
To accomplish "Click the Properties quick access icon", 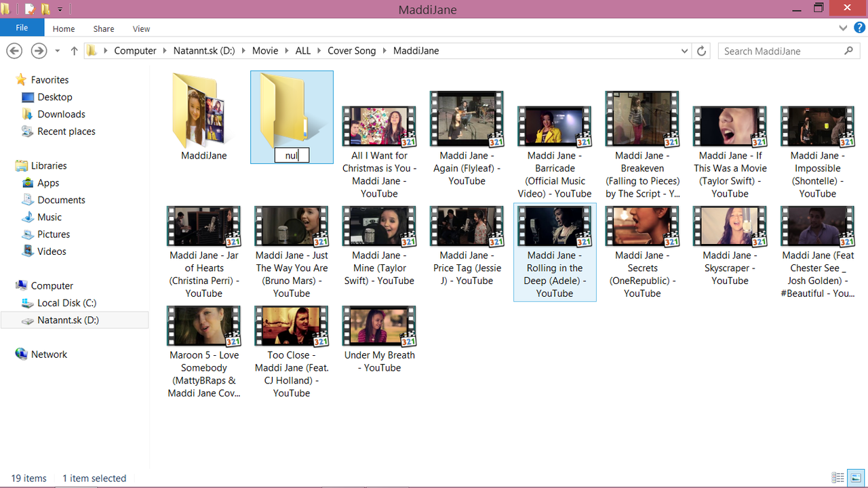I will 30,9.
